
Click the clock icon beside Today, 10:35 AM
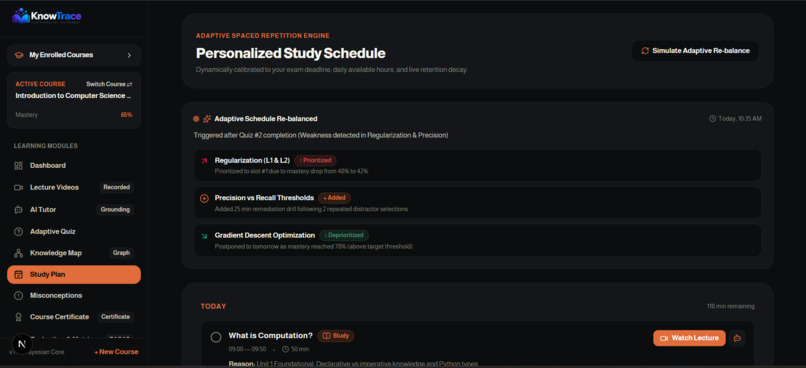coord(712,119)
